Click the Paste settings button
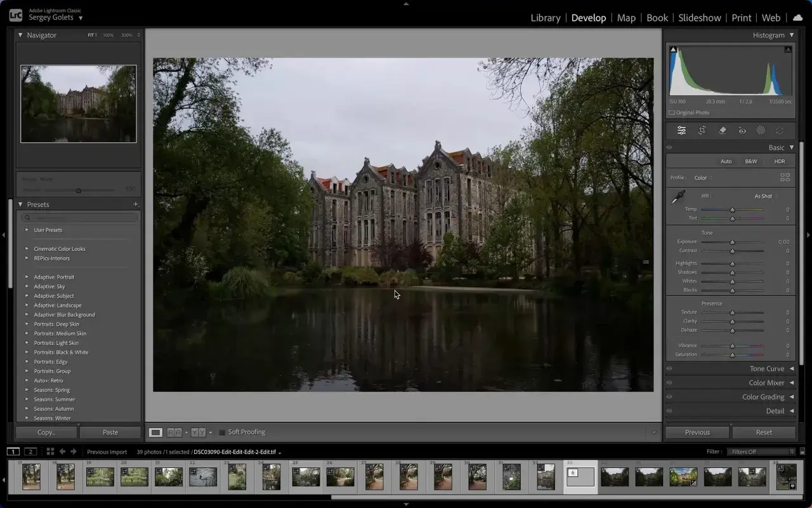 [x=110, y=432]
